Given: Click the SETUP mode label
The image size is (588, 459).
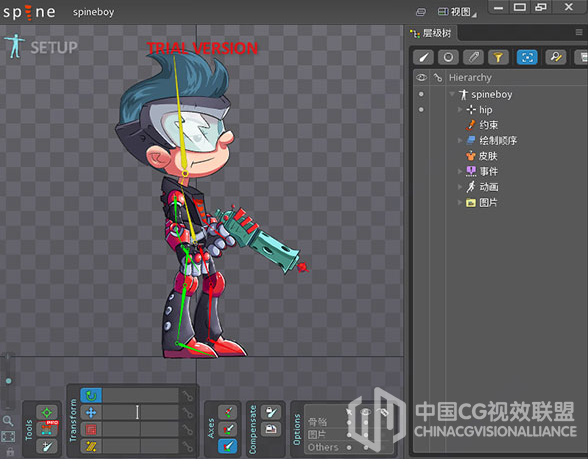Looking at the screenshot, I should (x=54, y=48).
